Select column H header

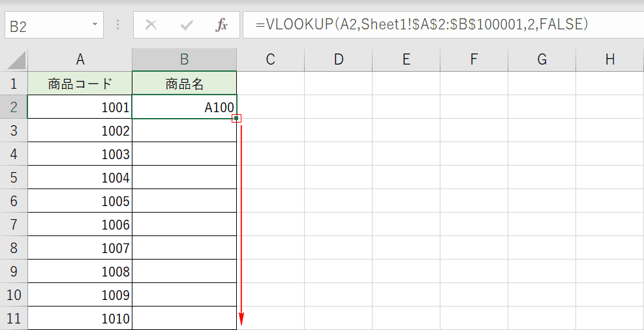click(610, 60)
